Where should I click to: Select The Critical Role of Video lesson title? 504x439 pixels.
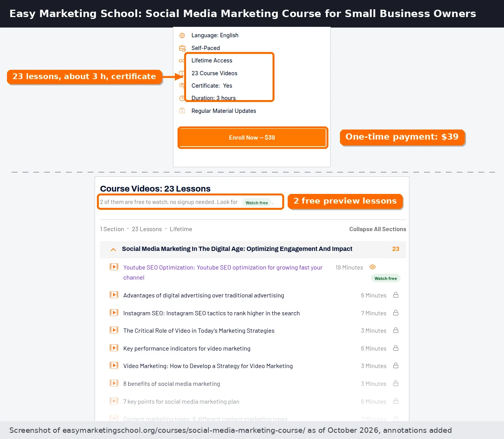point(199,331)
